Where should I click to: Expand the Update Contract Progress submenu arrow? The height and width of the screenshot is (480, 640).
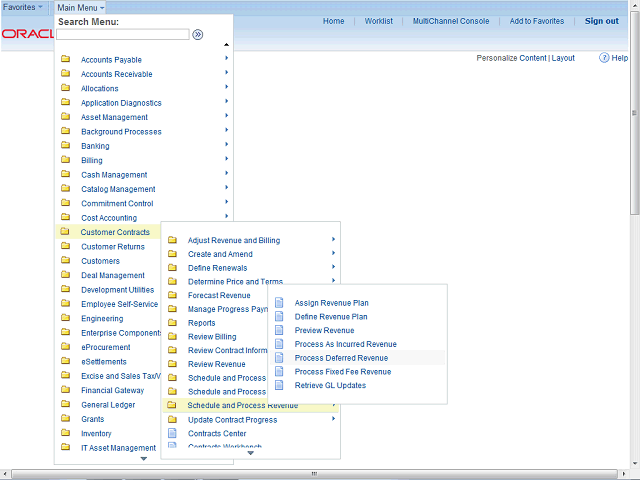pyautogui.click(x=333, y=419)
